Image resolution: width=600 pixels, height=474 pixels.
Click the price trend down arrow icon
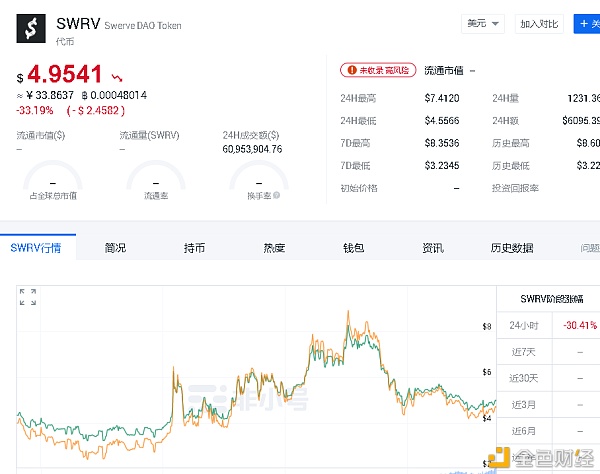coord(117,78)
